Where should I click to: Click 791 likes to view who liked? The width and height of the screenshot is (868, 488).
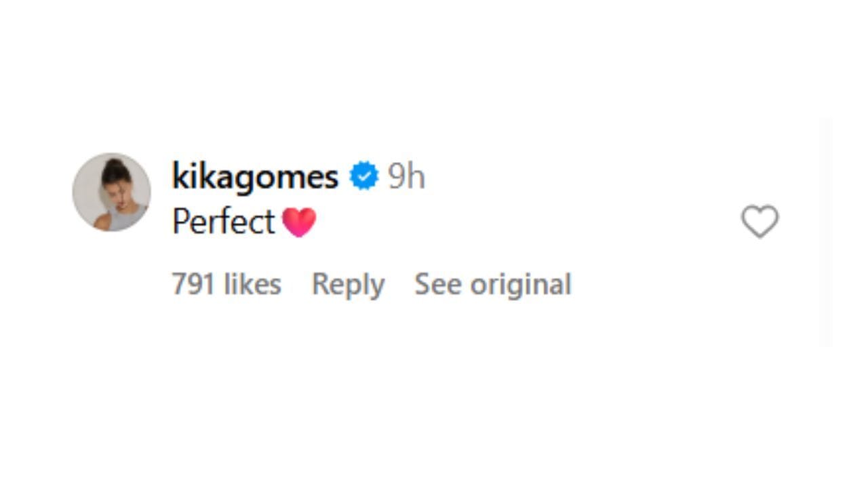click(226, 284)
